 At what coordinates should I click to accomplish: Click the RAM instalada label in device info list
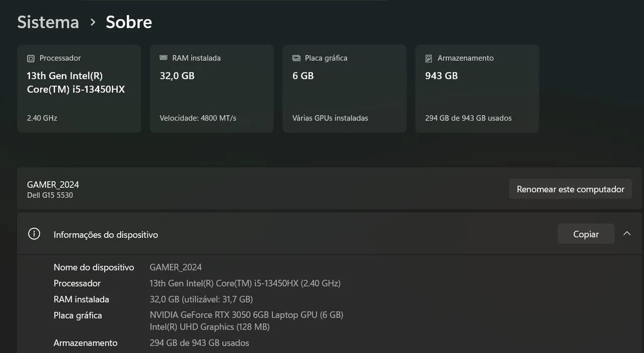coord(82,300)
